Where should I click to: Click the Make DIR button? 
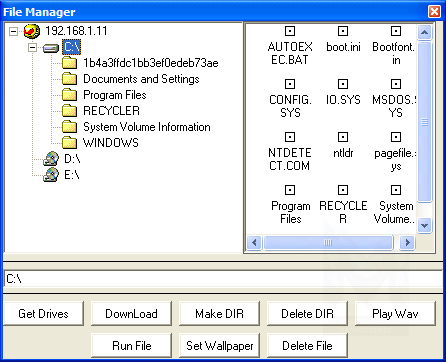coord(219,313)
